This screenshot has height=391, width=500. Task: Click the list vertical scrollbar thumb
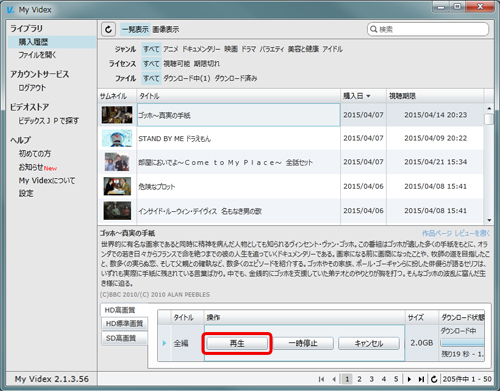pos(489,119)
